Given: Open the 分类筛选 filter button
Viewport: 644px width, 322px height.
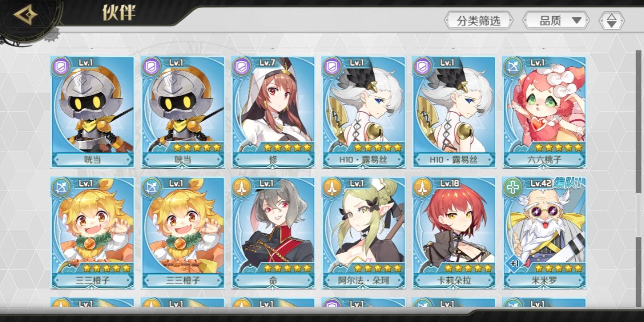Looking at the screenshot, I should pos(479,21).
